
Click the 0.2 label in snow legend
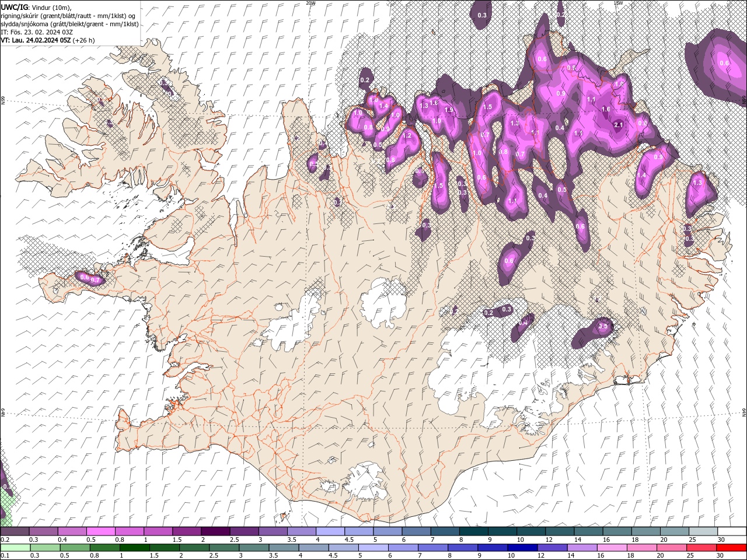tap(5, 540)
